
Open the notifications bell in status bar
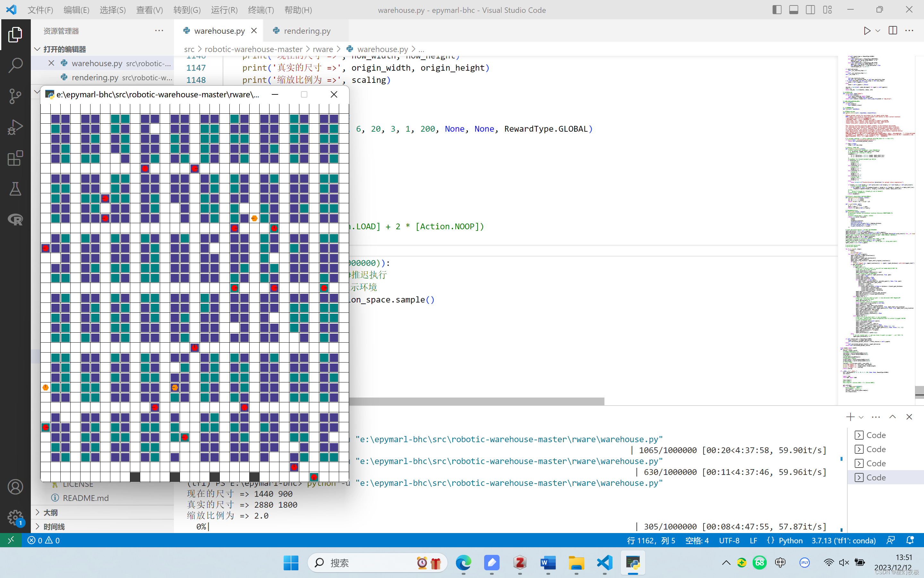click(x=910, y=540)
